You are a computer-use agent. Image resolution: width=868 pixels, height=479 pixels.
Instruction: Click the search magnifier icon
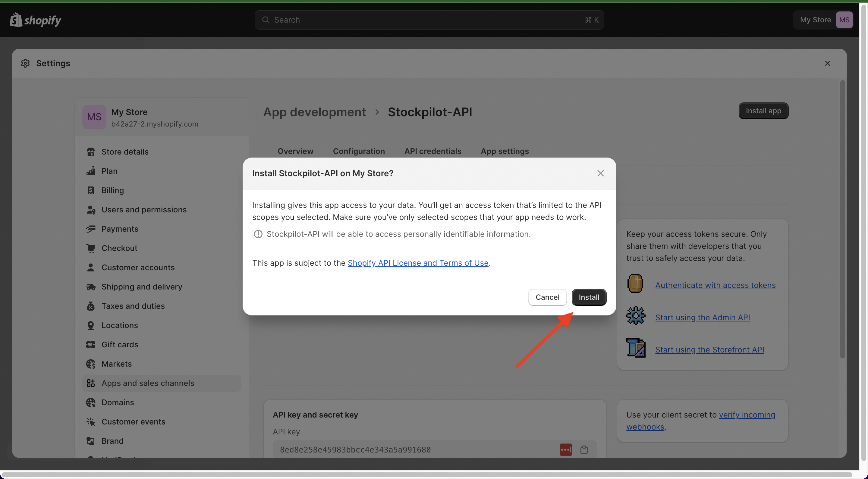(266, 20)
